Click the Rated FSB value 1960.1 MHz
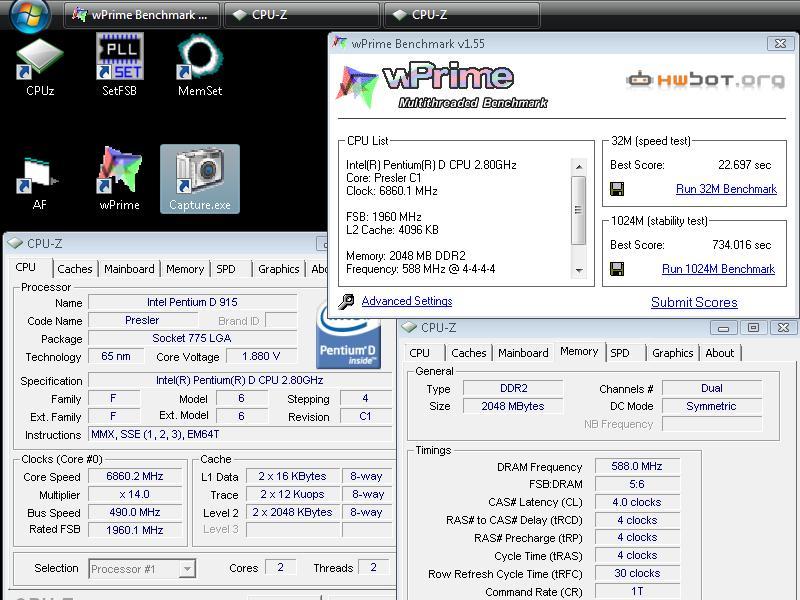Screen dimensions: 800x600 point(135,530)
